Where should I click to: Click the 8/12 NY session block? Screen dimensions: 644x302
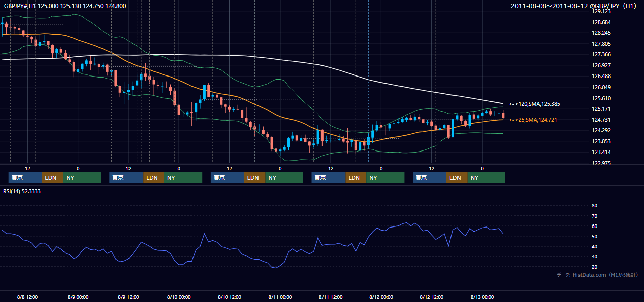tap(486, 178)
